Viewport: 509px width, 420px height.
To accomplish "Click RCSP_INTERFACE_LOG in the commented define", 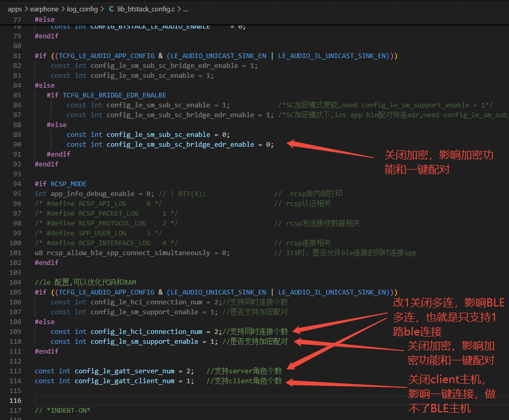I will click(115, 243).
